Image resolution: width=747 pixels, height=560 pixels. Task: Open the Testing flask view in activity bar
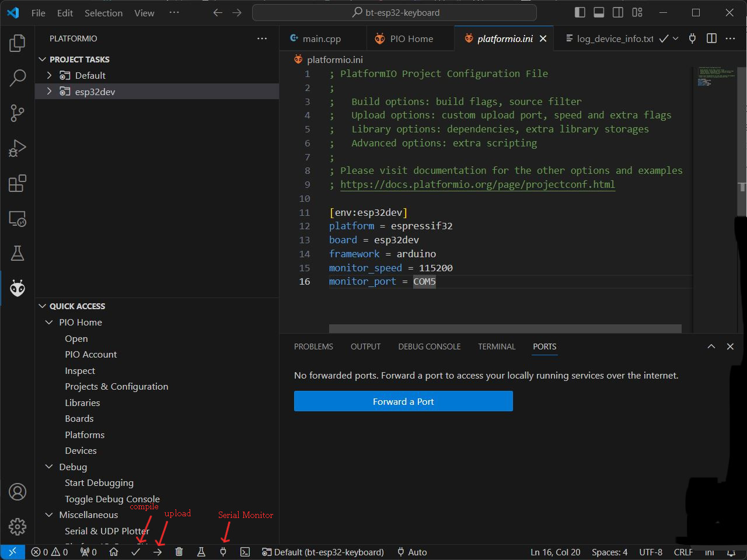pyautogui.click(x=18, y=253)
